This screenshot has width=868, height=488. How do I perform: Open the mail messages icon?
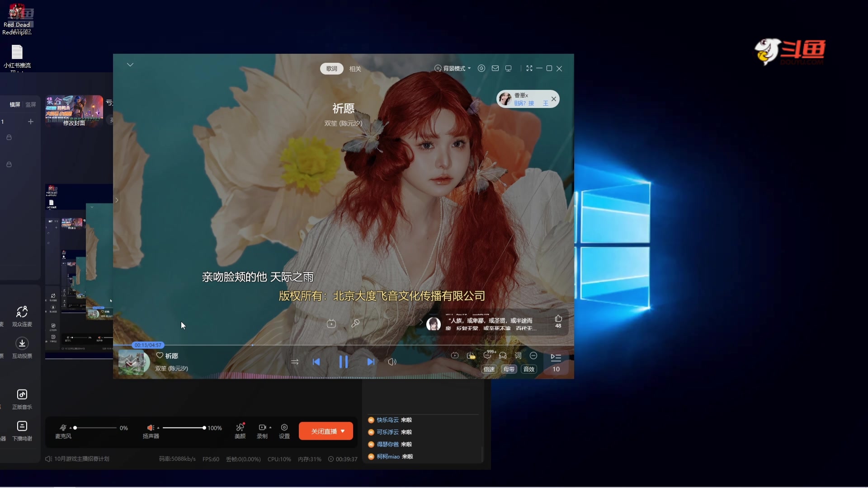pos(495,68)
